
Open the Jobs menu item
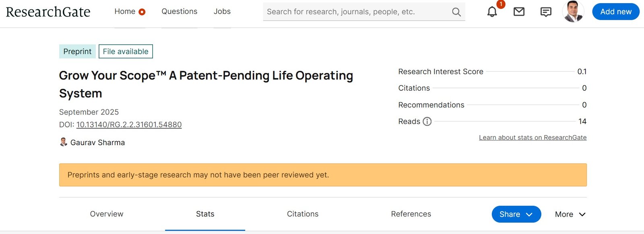coord(222,12)
